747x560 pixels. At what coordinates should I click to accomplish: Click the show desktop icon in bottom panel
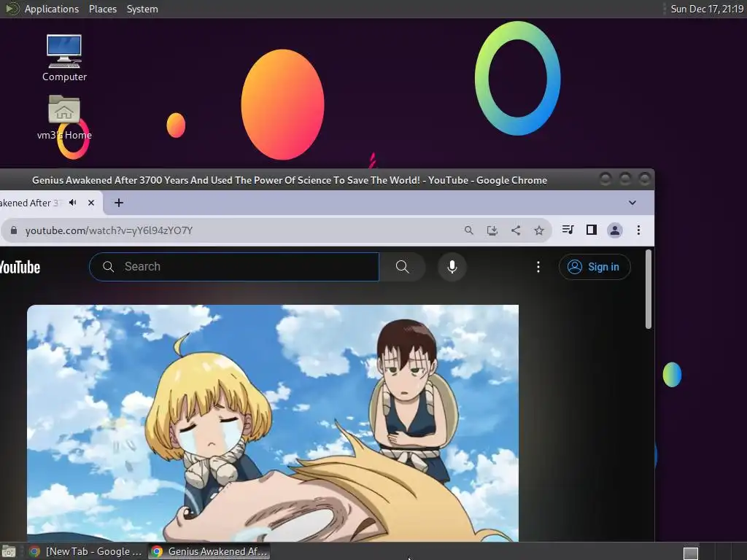9,552
